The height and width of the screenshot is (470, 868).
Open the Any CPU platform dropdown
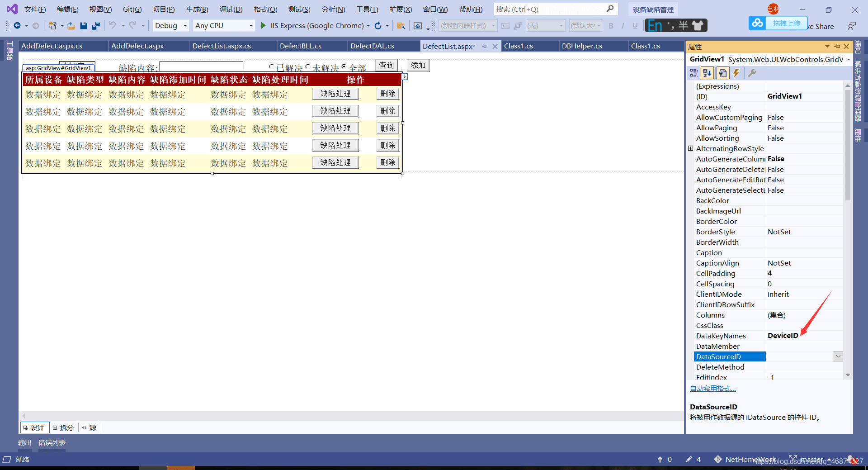click(x=224, y=26)
